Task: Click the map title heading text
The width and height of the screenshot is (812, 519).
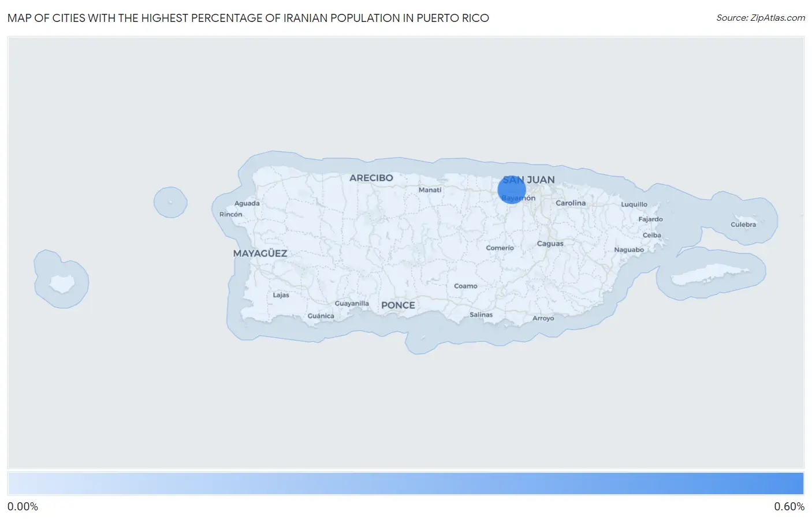Action: tap(248, 18)
